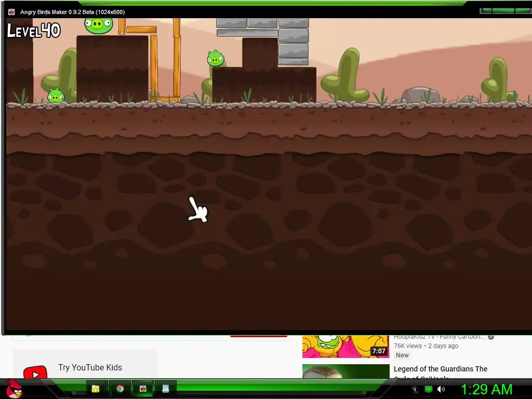Viewport: 532px width, 399px height.
Task: Select the dirt block under the large pig
Action: coord(112,69)
